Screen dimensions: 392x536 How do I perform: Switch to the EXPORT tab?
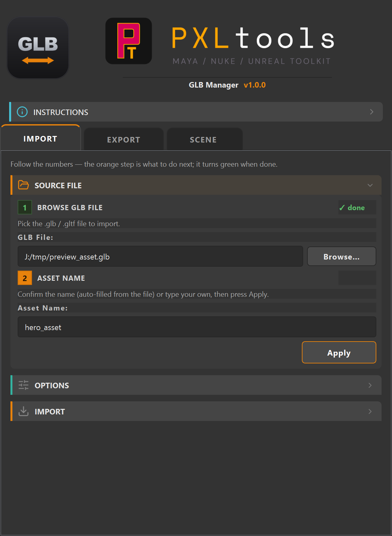[124, 139]
